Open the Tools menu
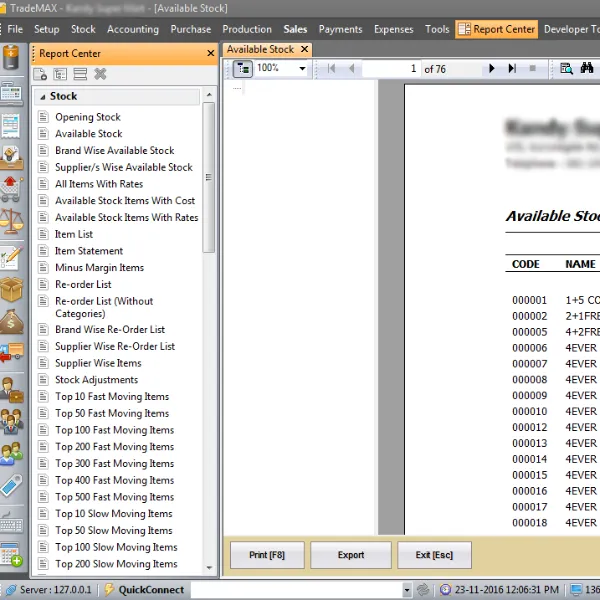 437,29
